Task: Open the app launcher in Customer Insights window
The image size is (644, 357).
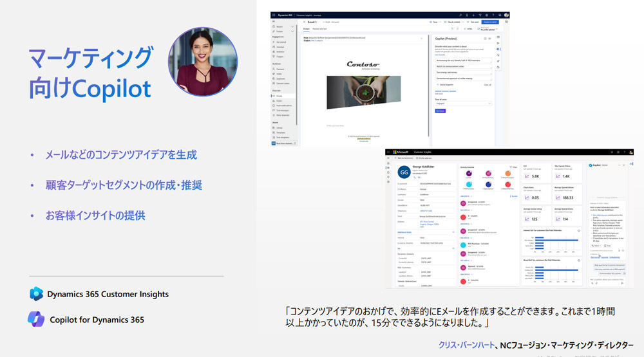Action: [x=388, y=152]
